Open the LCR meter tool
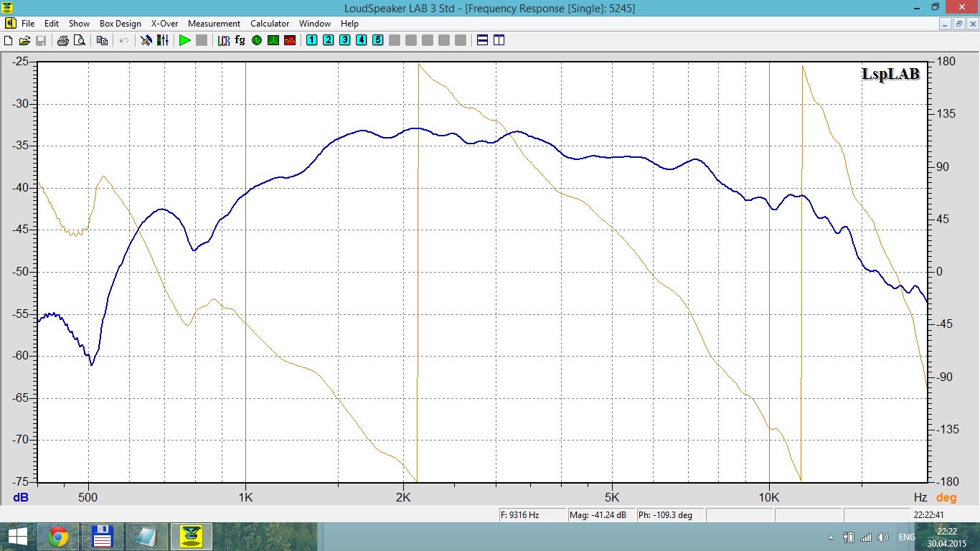 click(224, 40)
